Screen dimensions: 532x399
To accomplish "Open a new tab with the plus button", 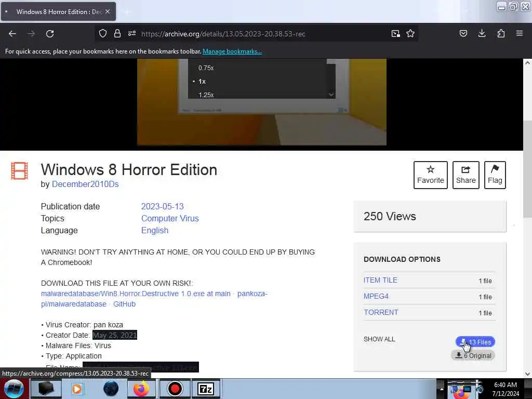I will (127, 12).
